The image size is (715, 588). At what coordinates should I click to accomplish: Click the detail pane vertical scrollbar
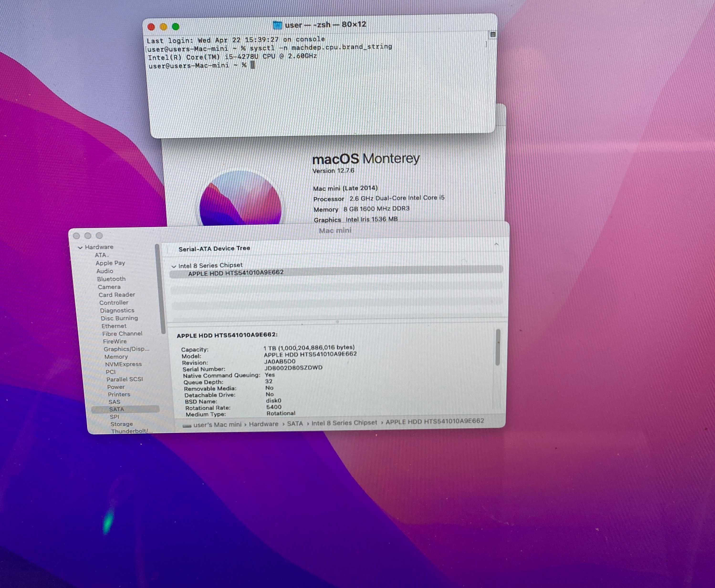(x=498, y=347)
